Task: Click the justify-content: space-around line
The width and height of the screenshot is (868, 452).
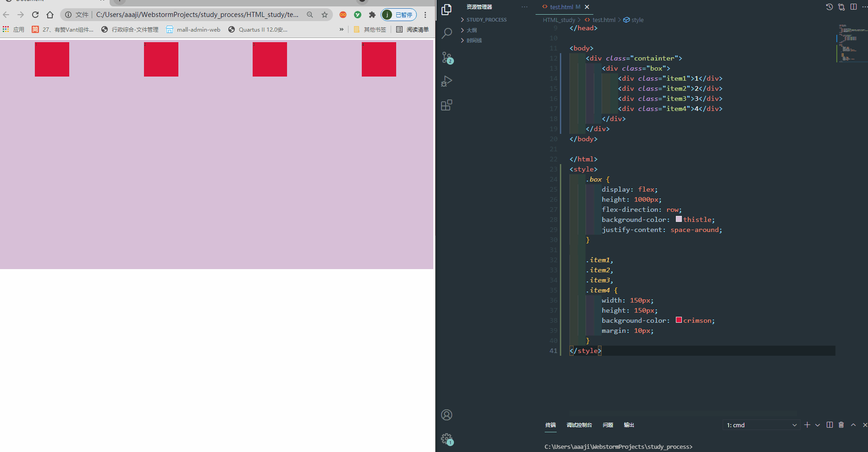Action: coord(662,230)
